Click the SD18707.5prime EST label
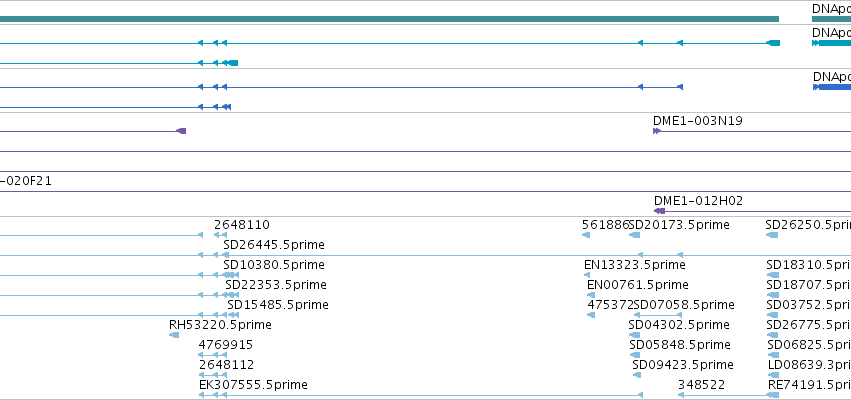This screenshot has height=400, width=851. click(x=809, y=285)
